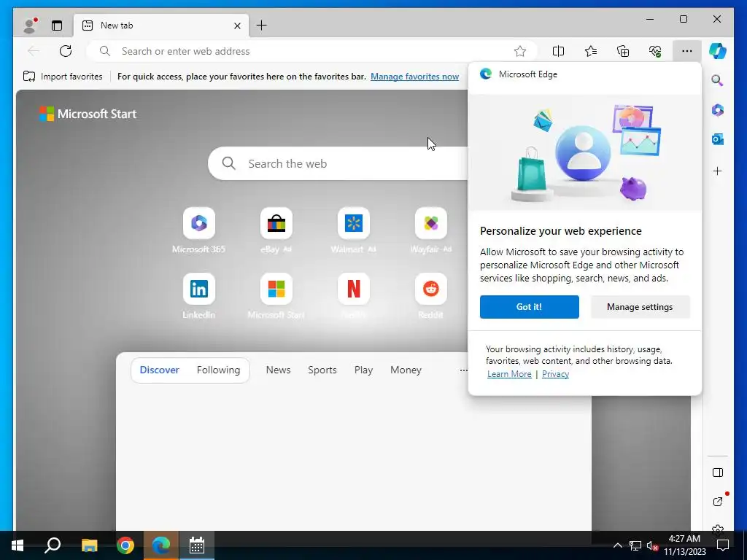Open Learn More link in popup
747x560 pixels.
tap(509, 374)
